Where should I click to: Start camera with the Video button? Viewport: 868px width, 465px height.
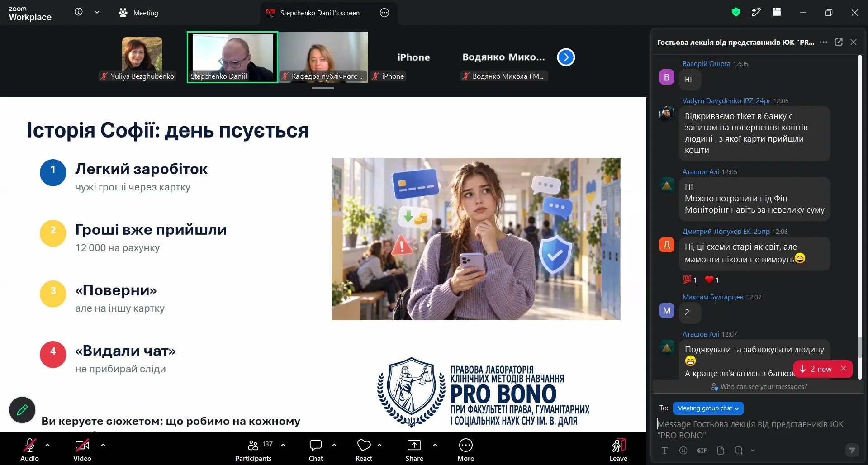pyautogui.click(x=82, y=450)
